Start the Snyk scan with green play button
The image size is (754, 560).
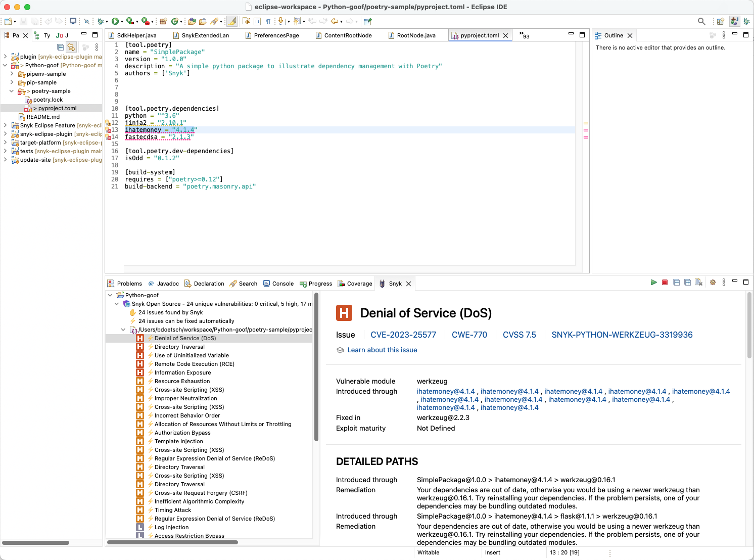click(x=653, y=283)
